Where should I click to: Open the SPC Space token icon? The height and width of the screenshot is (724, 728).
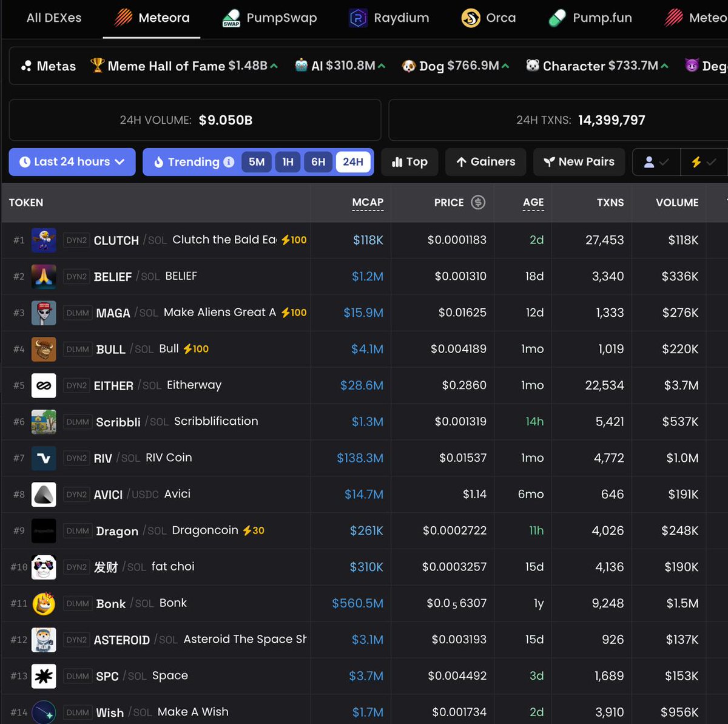click(x=44, y=676)
